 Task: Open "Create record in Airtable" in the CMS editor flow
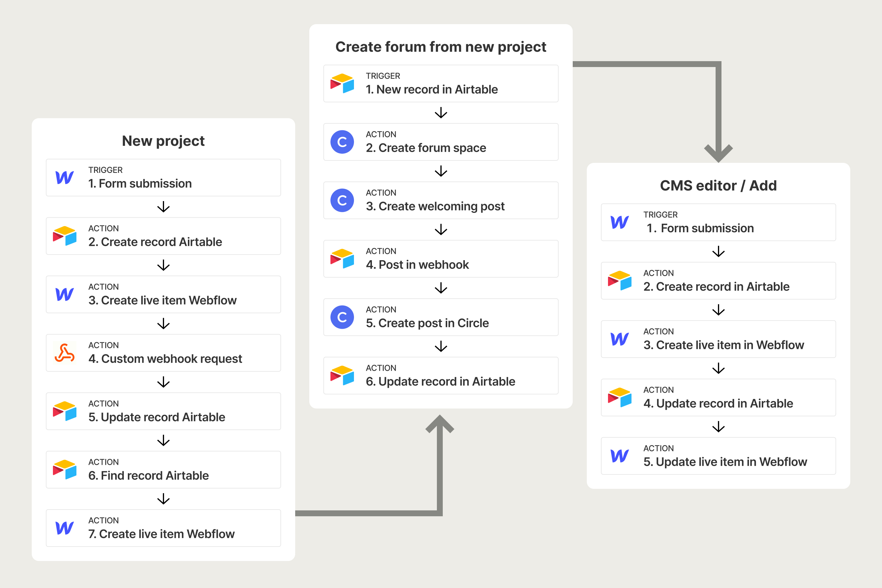(x=718, y=281)
